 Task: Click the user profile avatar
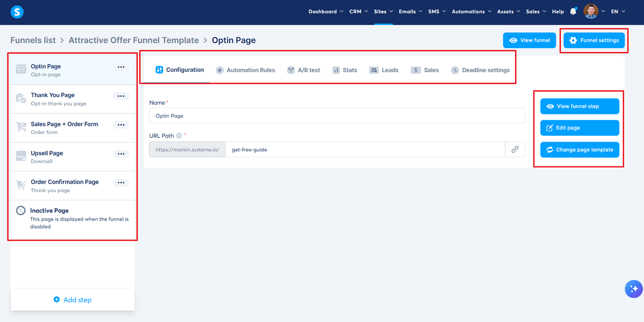click(591, 11)
